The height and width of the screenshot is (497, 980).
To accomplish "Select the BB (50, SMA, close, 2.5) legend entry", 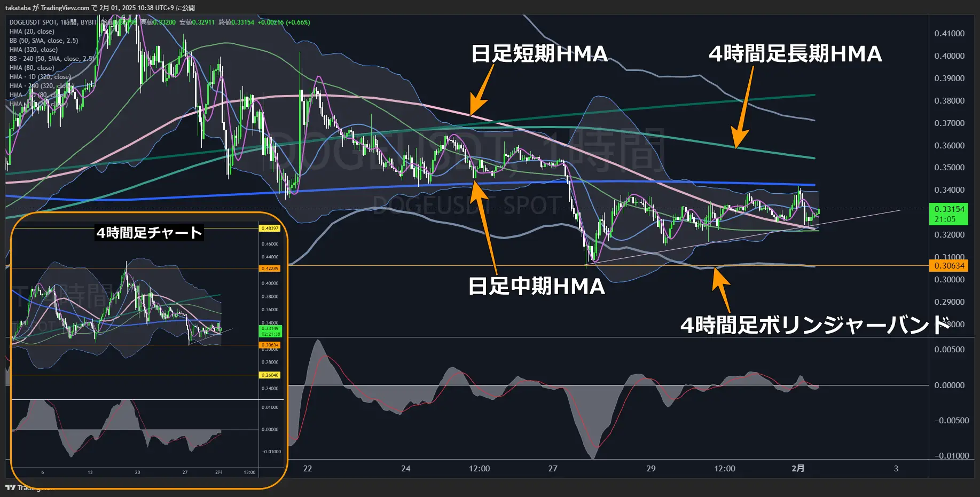I will pos(44,41).
